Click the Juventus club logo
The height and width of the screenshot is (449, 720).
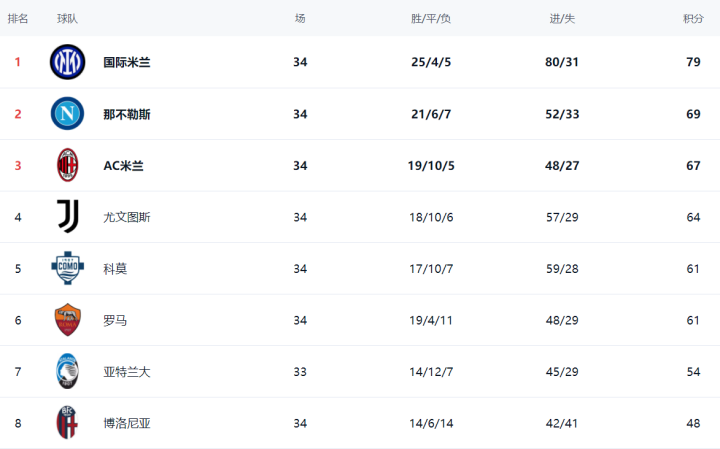click(67, 217)
